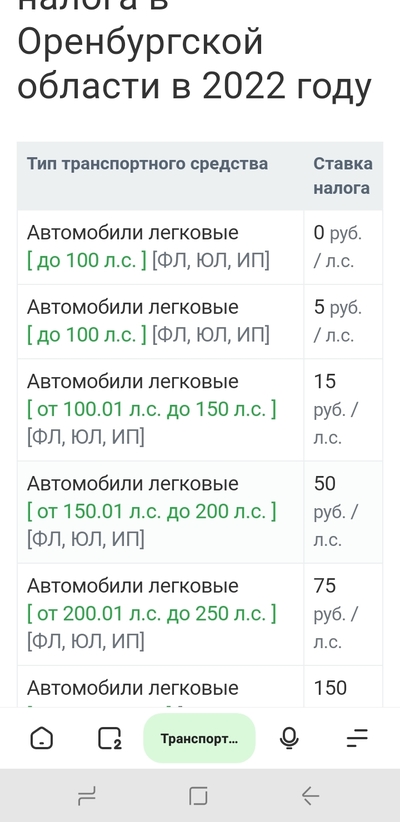Tap Android recent apps navigation button

tap(87, 796)
